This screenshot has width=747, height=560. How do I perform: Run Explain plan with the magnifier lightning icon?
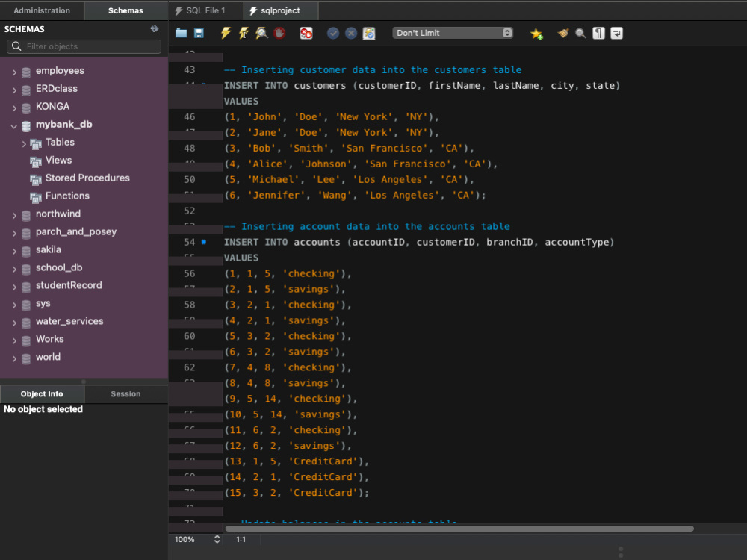pyautogui.click(x=261, y=33)
